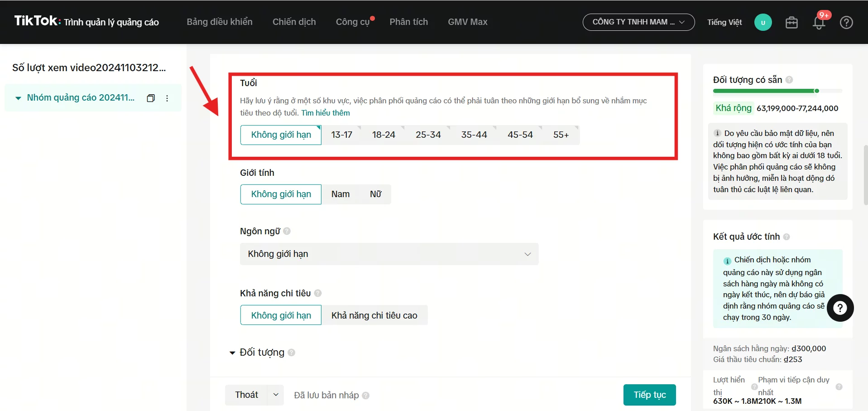
Task: Open the GMV Max tab
Action: coord(468,22)
